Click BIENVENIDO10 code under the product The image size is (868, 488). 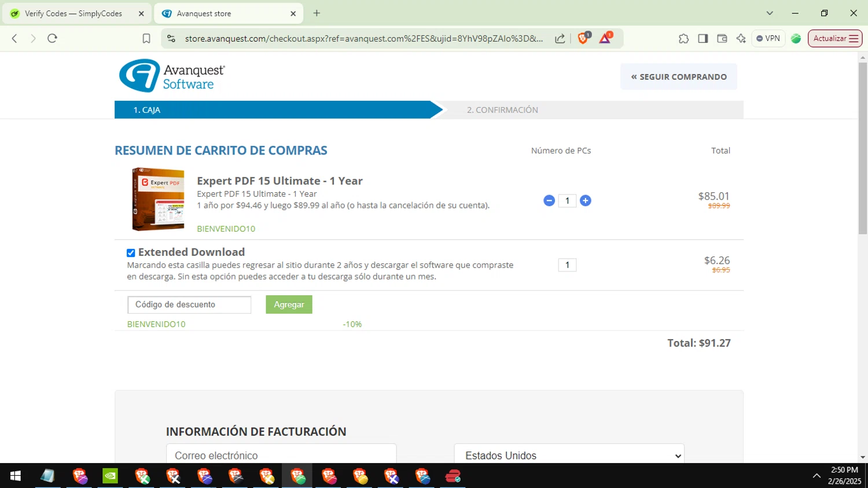pyautogui.click(x=226, y=229)
